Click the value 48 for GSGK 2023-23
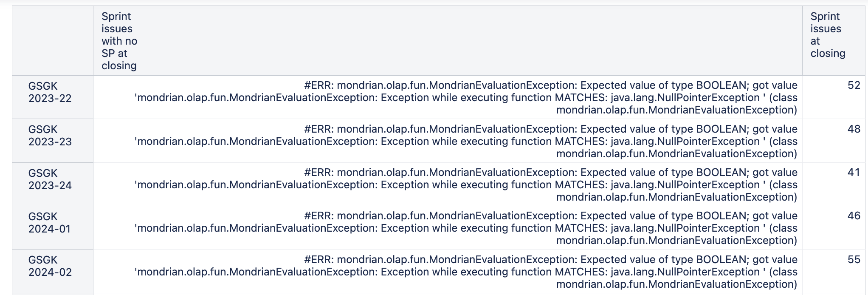 (x=854, y=129)
